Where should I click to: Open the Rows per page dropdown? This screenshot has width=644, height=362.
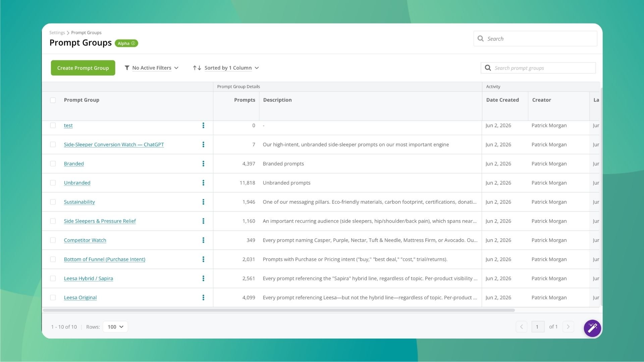tap(115, 327)
